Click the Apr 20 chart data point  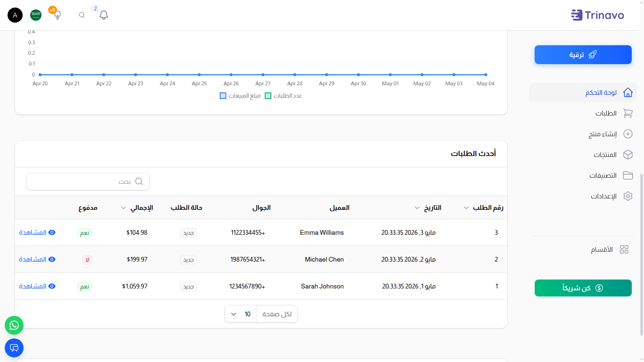(x=40, y=74)
